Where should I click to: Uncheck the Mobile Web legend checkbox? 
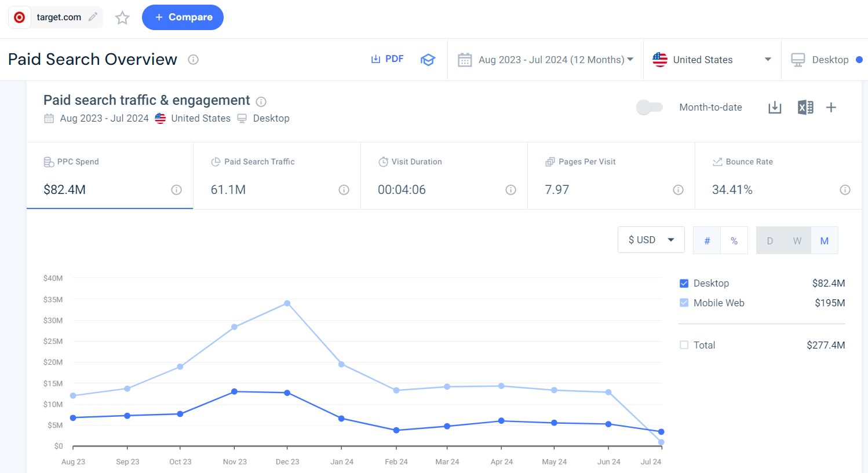[684, 303]
